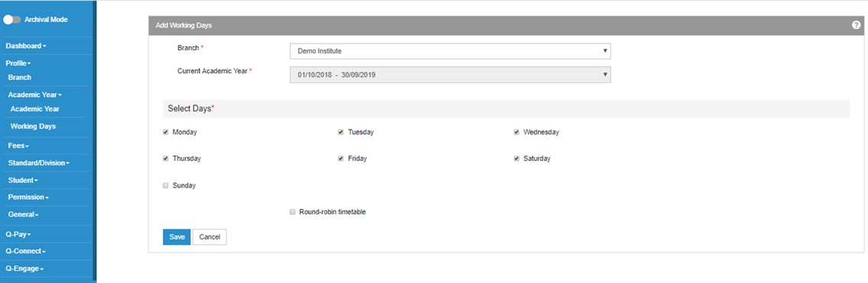
Task: Open Working Days in the sidebar
Action: [x=33, y=126]
